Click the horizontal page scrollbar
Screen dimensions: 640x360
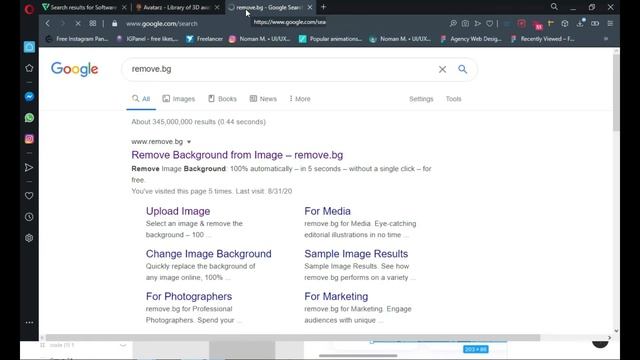[293, 338]
